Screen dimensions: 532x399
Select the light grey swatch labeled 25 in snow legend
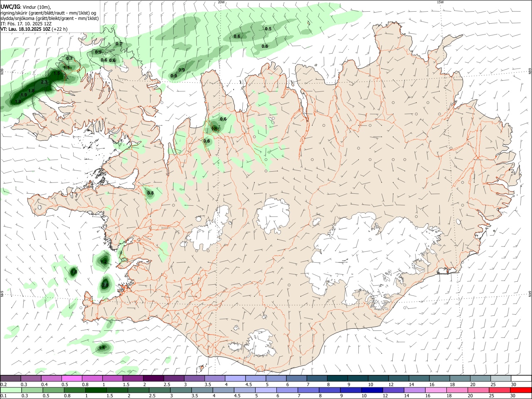(x=501, y=378)
